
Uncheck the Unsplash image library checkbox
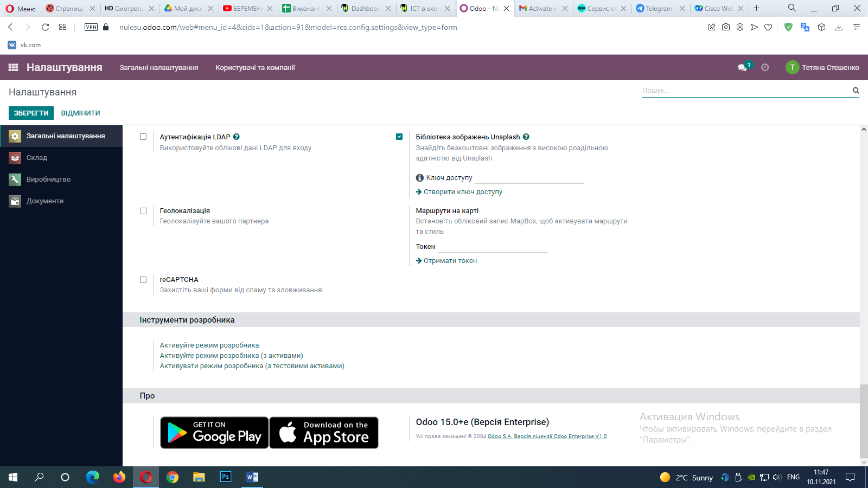399,137
